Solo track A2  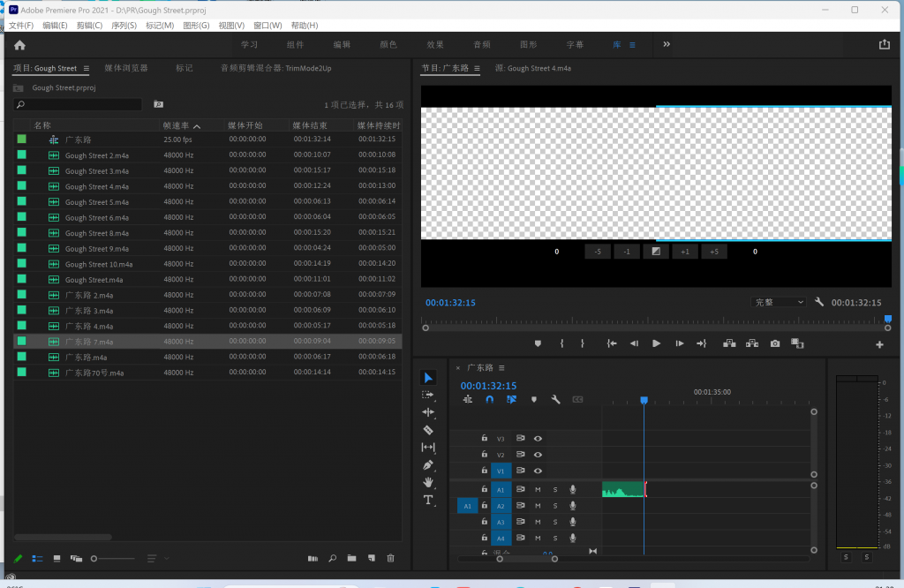[x=555, y=506]
